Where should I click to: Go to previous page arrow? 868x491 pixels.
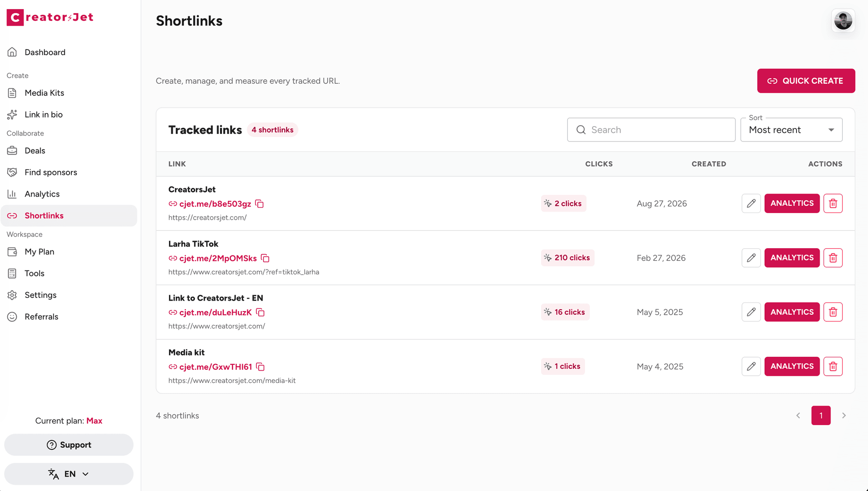pos(798,415)
